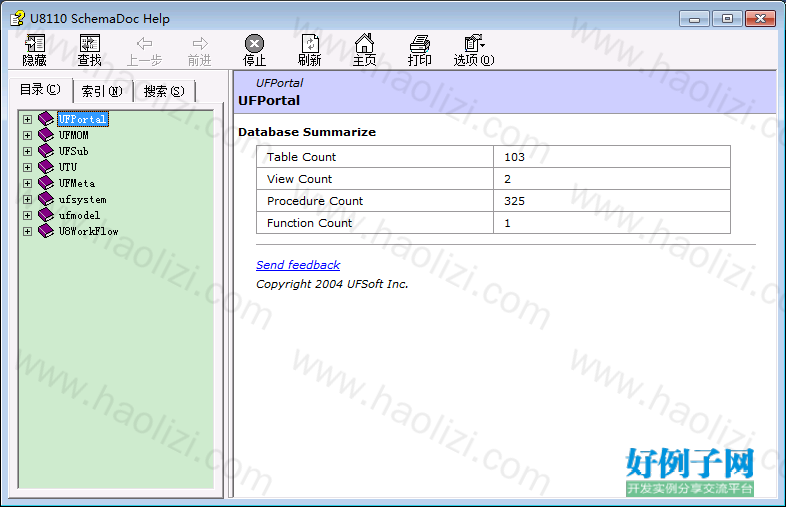Click the Locate (查找) toolbar icon

(90, 44)
